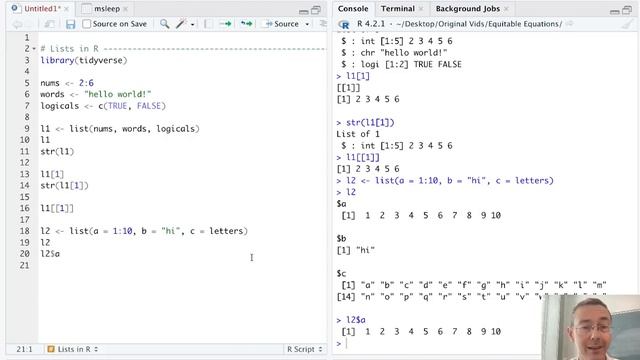Image resolution: width=640 pixels, height=360 pixels.
Task: Click the > l2$a command in console
Action: click(x=351, y=320)
